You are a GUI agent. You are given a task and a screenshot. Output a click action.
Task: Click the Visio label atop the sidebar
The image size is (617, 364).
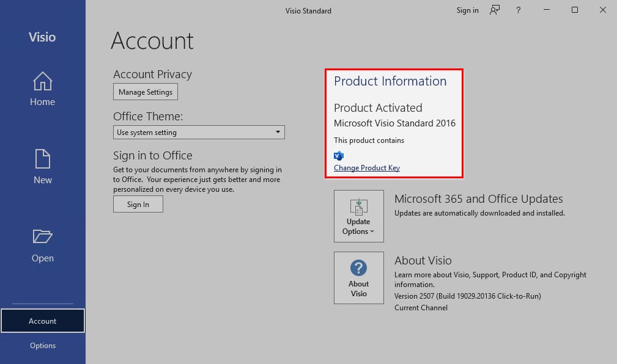[42, 37]
